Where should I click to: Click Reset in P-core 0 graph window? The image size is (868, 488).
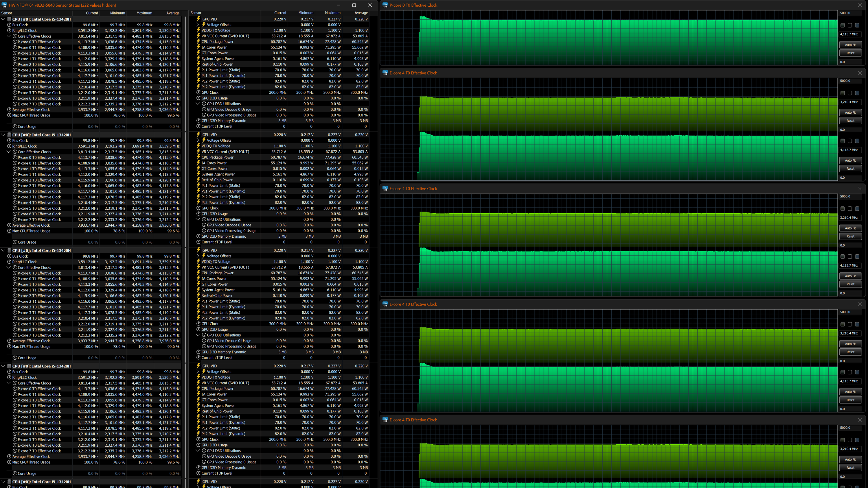click(850, 53)
